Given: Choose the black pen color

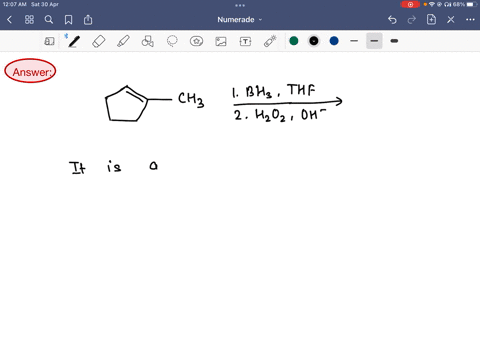Looking at the screenshot, I should coord(314,41).
